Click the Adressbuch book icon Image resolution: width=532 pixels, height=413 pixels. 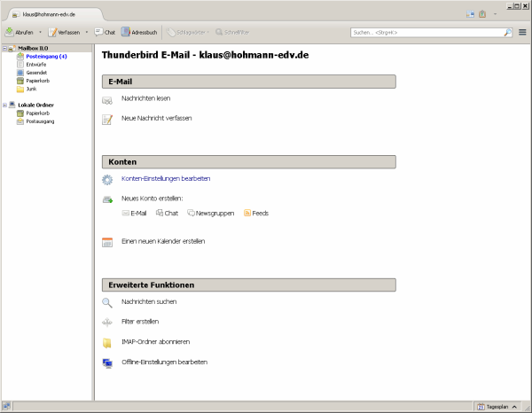[126, 32]
